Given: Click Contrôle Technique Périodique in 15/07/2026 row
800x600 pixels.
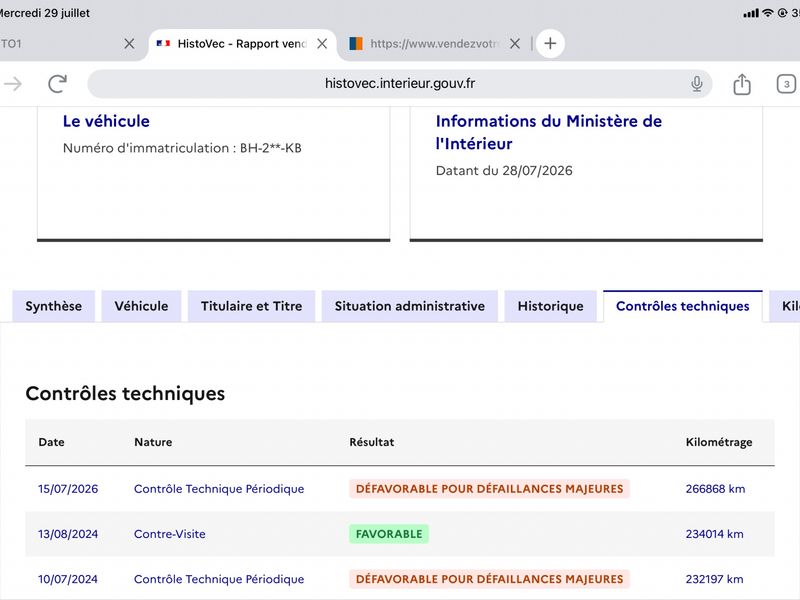Looking at the screenshot, I should pyautogui.click(x=219, y=489).
